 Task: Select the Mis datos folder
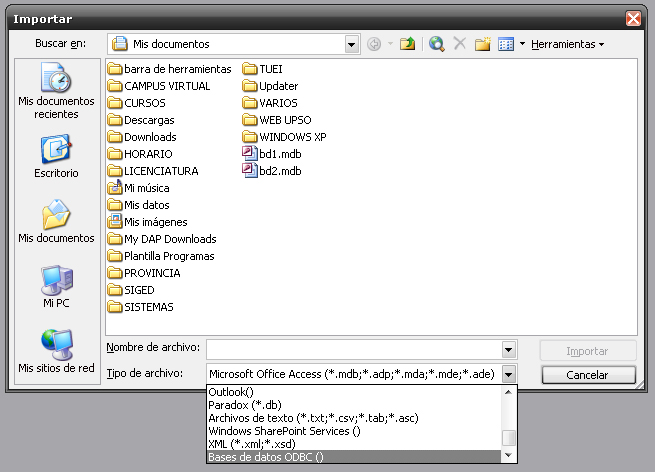[x=138, y=205]
